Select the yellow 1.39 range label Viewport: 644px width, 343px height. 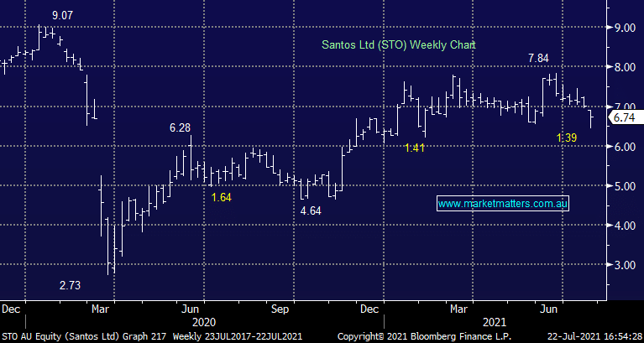[568, 137]
